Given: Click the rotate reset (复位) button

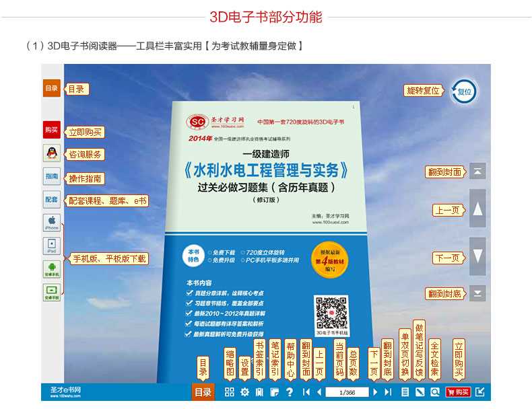Looking at the screenshot, I should pos(464,91).
